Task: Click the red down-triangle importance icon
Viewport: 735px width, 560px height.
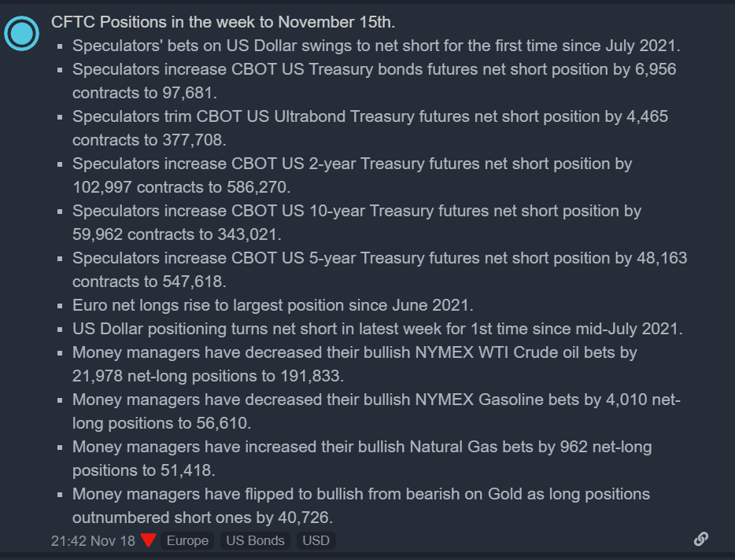Action: 148,540
